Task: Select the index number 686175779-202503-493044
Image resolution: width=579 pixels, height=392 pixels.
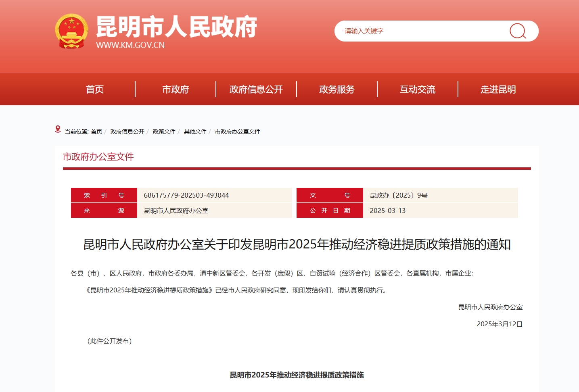Action: [186, 195]
